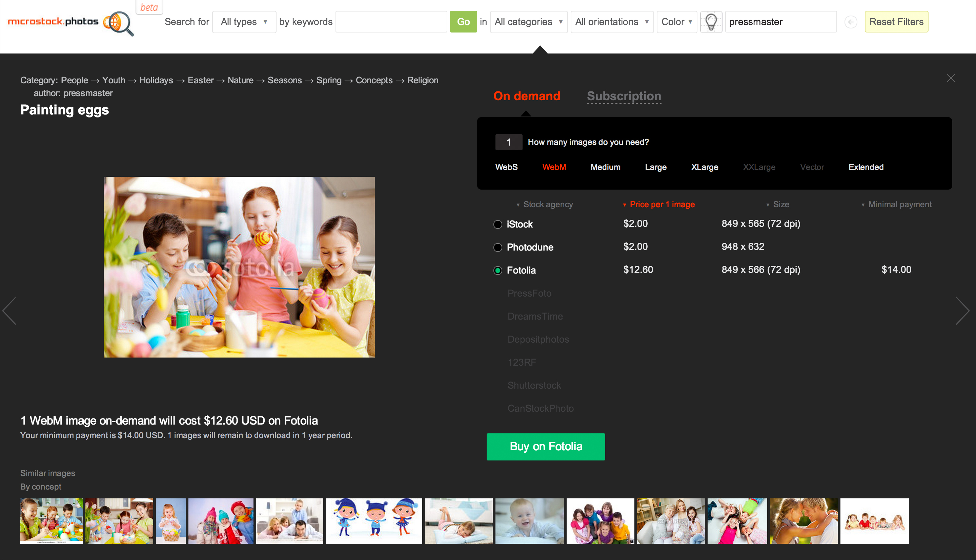This screenshot has height=560, width=976.
Task: Expand the All categories dropdown
Action: tap(528, 22)
